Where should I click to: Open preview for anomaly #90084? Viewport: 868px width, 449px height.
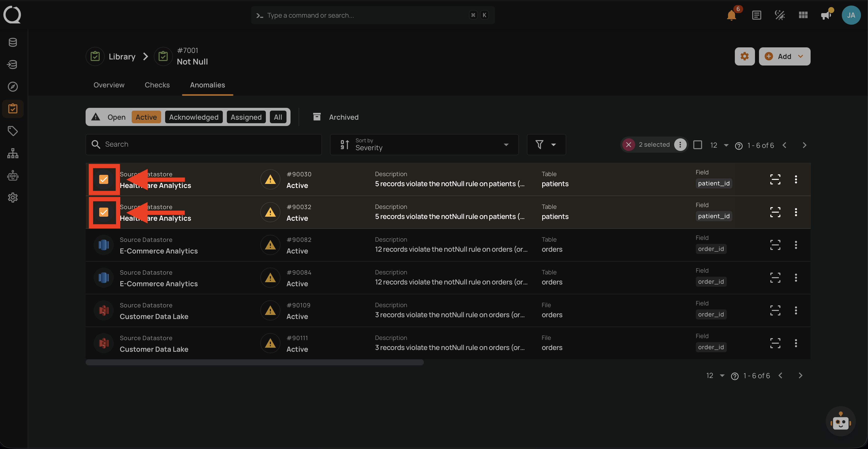(x=775, y=278)
